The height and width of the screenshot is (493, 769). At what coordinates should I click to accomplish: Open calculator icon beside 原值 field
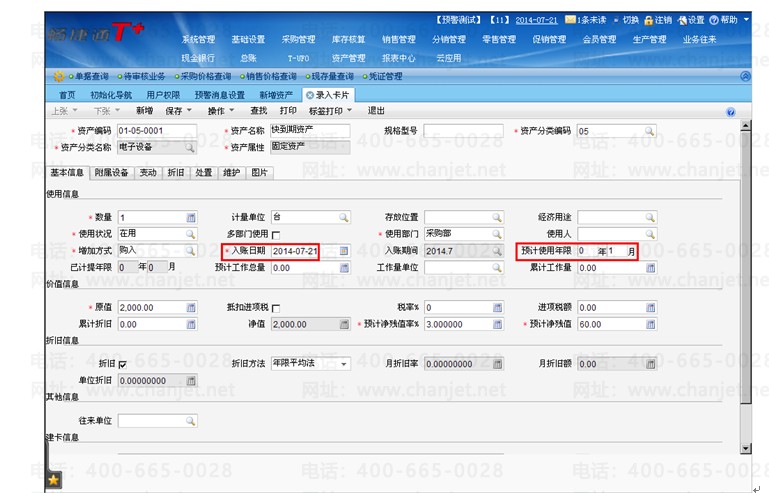(191, 308)
